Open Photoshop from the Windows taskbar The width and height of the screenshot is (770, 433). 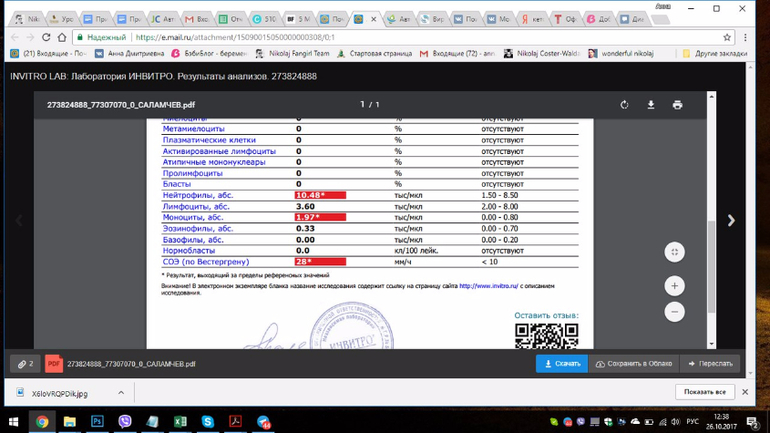point(97,422)
